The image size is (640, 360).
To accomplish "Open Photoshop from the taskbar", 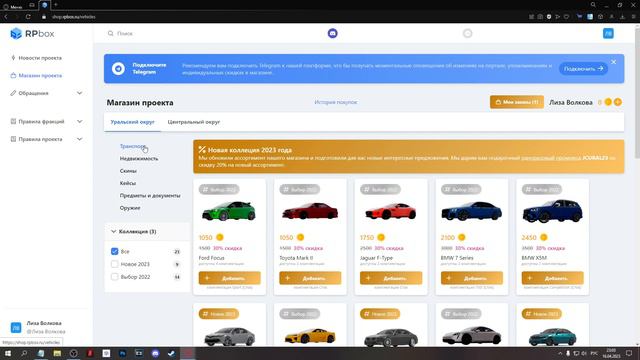I will click(122, 353).
